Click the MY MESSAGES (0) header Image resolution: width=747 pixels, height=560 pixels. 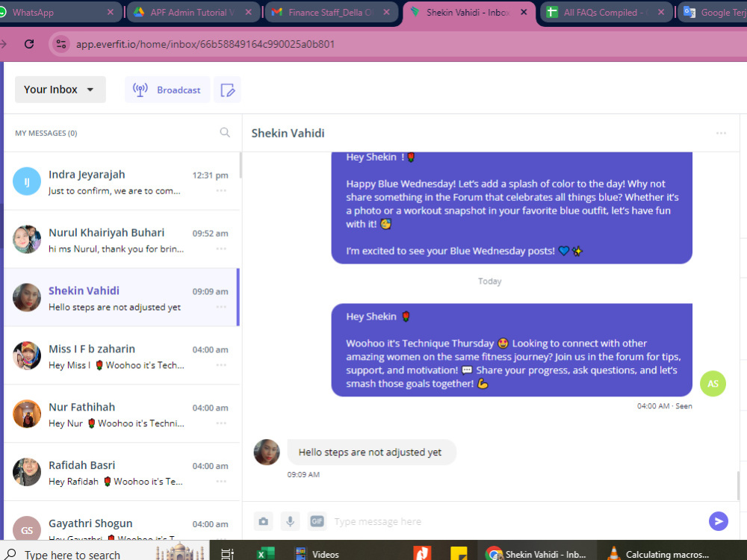pyautogui.click(x=46, y=133)
